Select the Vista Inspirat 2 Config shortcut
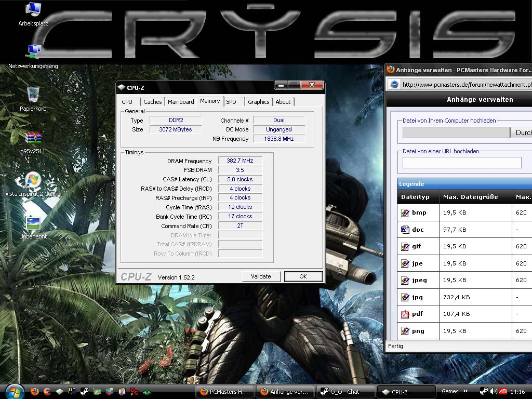Screen dimensions: 532x399 pos(33,180)
